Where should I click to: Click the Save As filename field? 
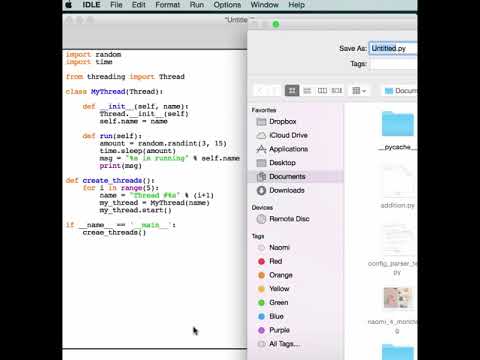tap(393, 48)
